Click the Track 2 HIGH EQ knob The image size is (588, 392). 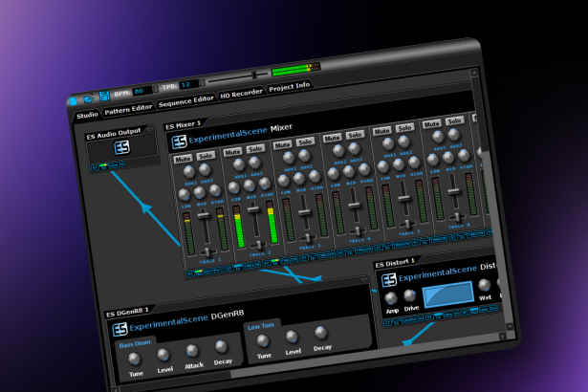(x=265, y=183)
